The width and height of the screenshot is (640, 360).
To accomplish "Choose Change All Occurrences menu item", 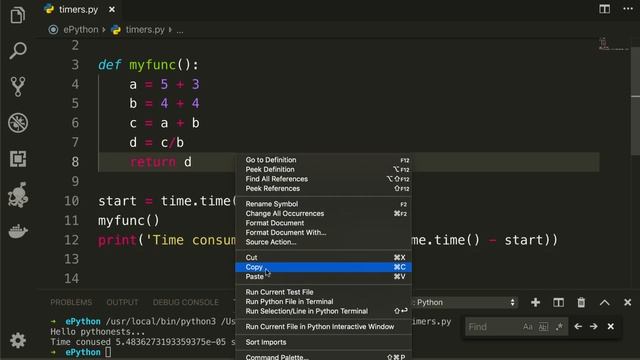I will pos(323,213).
